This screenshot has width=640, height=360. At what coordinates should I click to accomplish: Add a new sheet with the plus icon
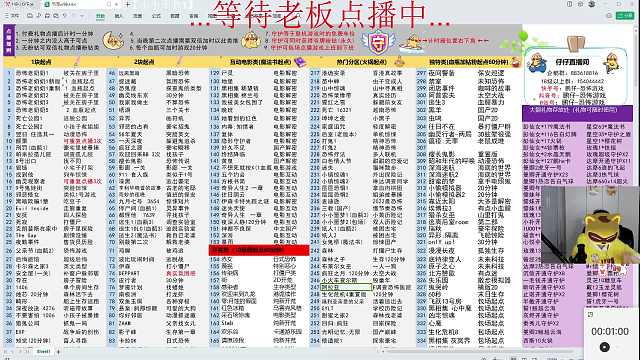click(x=58, y=351)
